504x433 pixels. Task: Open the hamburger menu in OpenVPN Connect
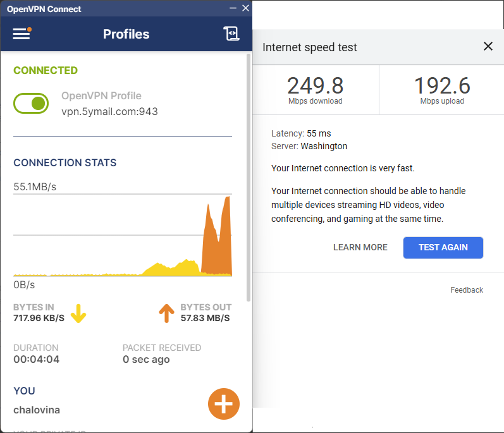22,34
